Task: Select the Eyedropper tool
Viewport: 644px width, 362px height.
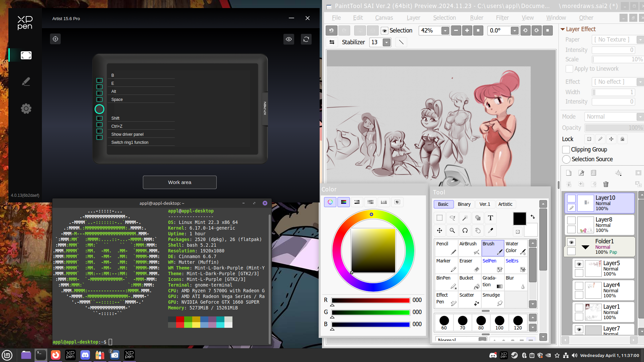Action: (x=490, y=231)
